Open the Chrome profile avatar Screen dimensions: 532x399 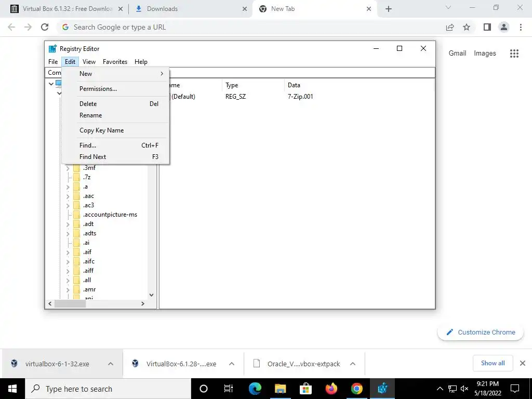(504, 27)
